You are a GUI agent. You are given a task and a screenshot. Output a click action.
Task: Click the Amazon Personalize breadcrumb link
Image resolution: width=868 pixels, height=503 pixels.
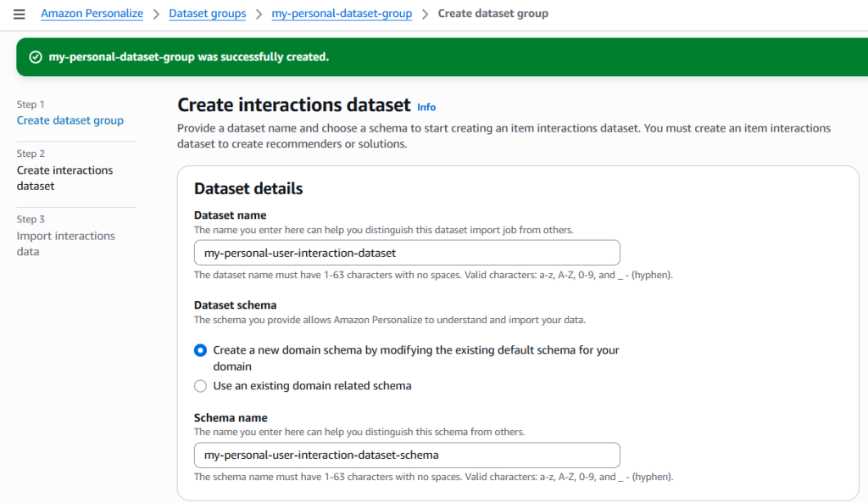click(x=92, y=14)
